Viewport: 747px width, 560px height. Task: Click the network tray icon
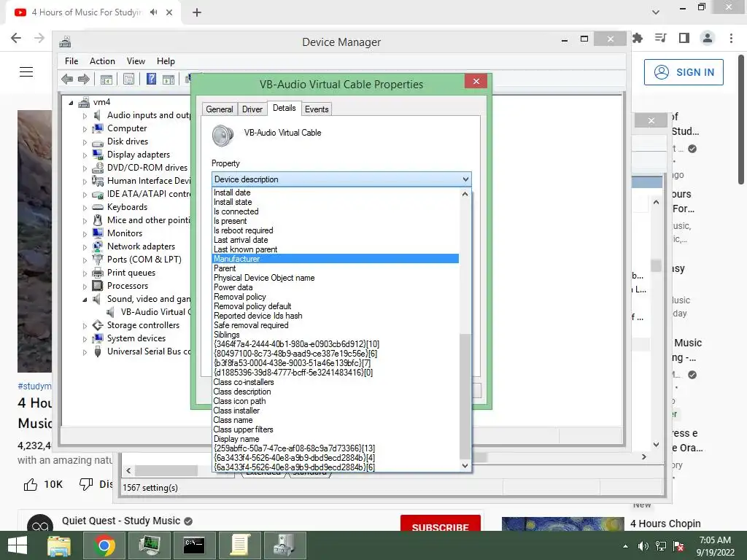click(661, 546)
